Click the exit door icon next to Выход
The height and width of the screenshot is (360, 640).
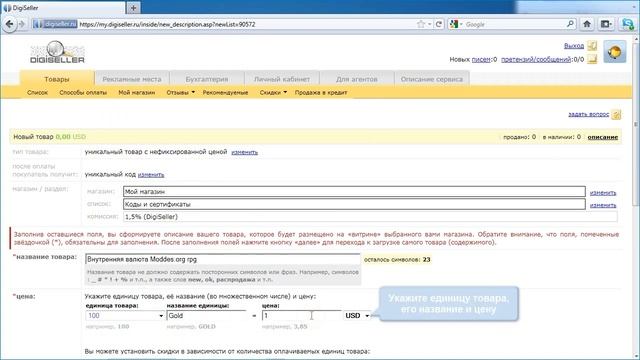(592, 46)
